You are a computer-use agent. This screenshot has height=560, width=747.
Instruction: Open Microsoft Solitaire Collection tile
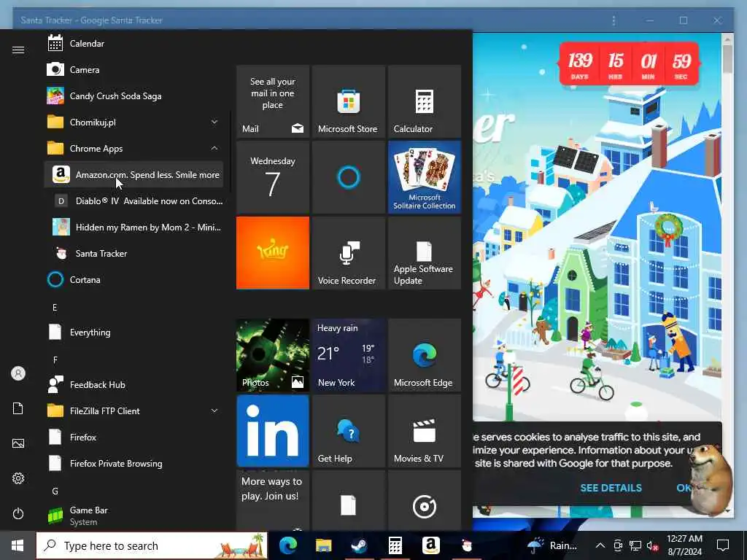click(424, 177)
